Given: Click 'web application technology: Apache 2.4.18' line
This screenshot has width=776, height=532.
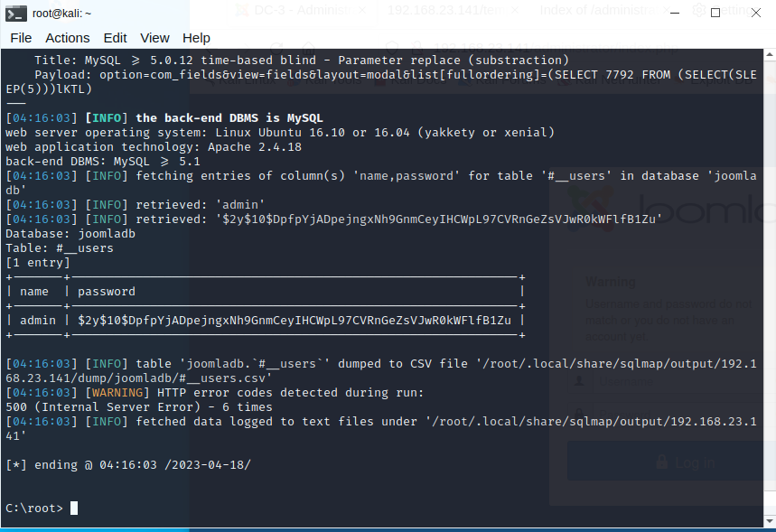Looking at the screenshot, I should click(154, 147).
